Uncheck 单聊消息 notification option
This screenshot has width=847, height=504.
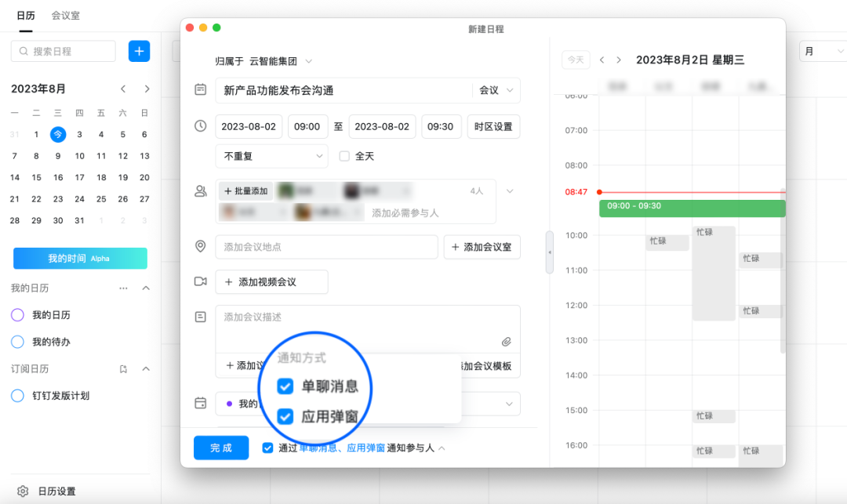(285, 386)
